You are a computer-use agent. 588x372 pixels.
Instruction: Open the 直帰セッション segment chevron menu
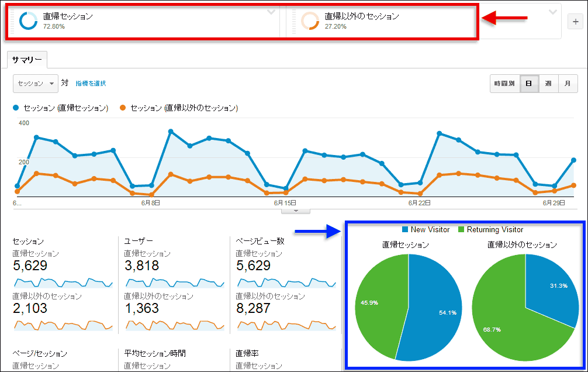pyautogui.click(x=271, y=12)
